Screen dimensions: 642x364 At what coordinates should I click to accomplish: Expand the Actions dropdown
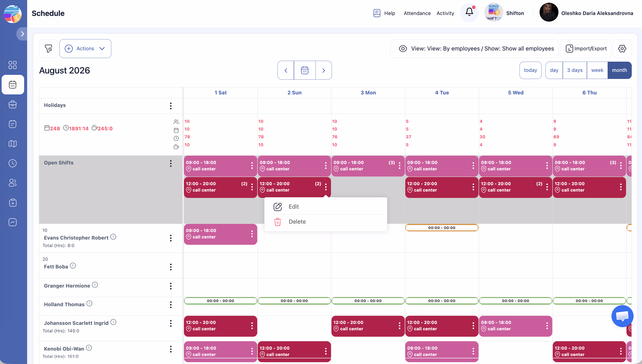point(85,48)
